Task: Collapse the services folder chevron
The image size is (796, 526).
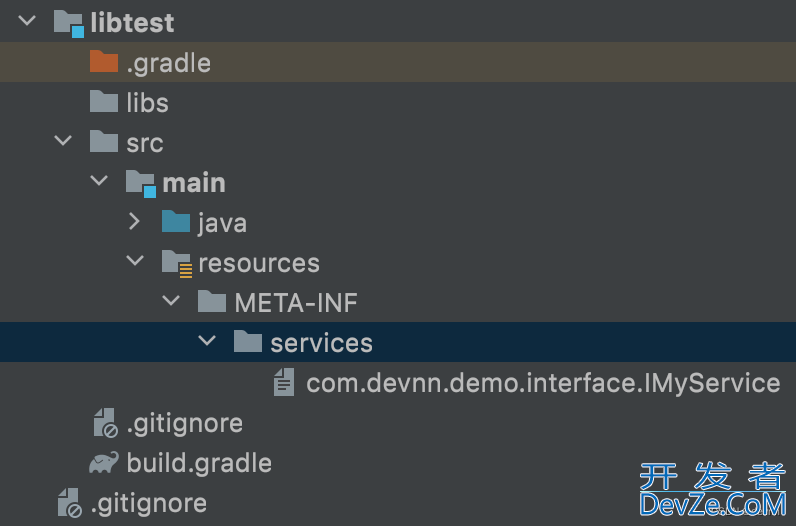Action: point(207,341)
